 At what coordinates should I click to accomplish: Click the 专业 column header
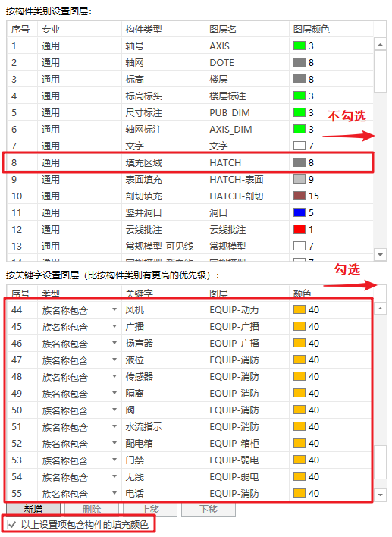tap(80, 30)
